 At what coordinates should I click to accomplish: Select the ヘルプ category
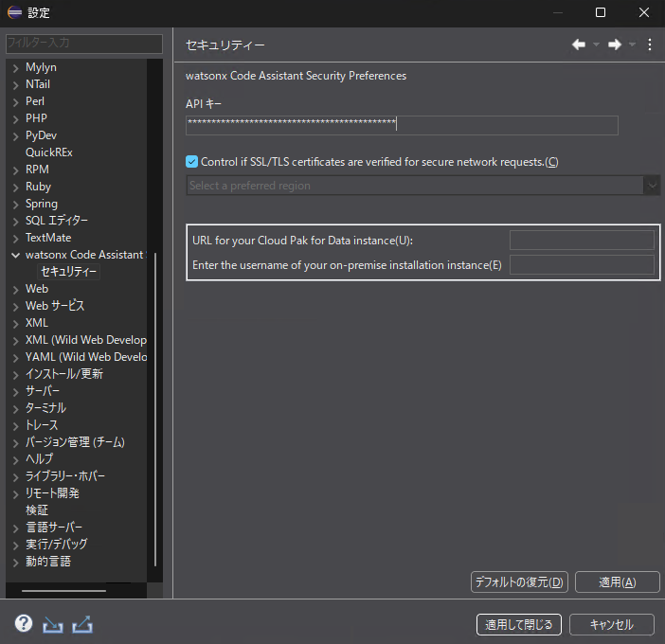coord(39,459)
